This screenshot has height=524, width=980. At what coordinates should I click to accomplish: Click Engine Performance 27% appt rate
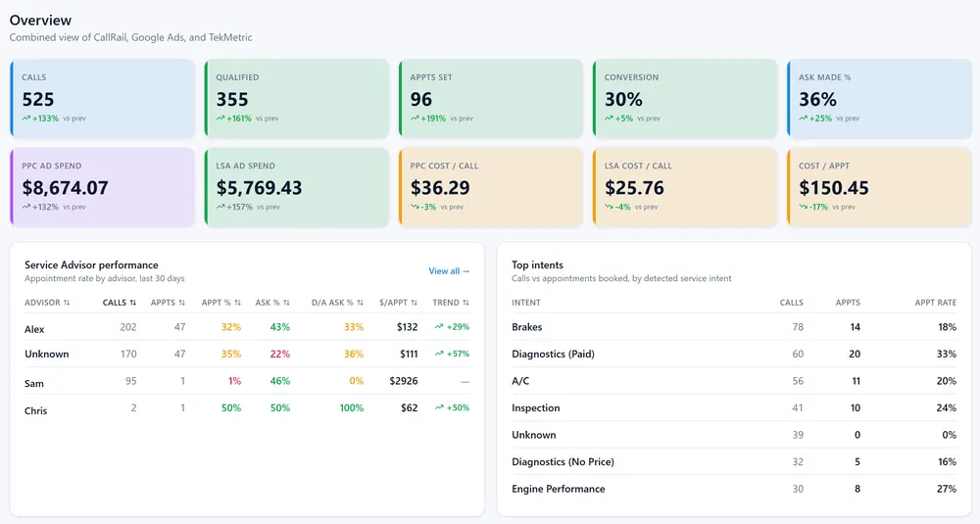point(947,489)
